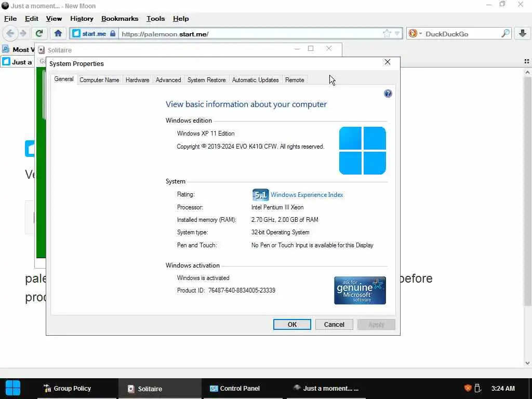532x399 pixels.
Task: Reload the page in New Moon browser
Action: [39, 33]
